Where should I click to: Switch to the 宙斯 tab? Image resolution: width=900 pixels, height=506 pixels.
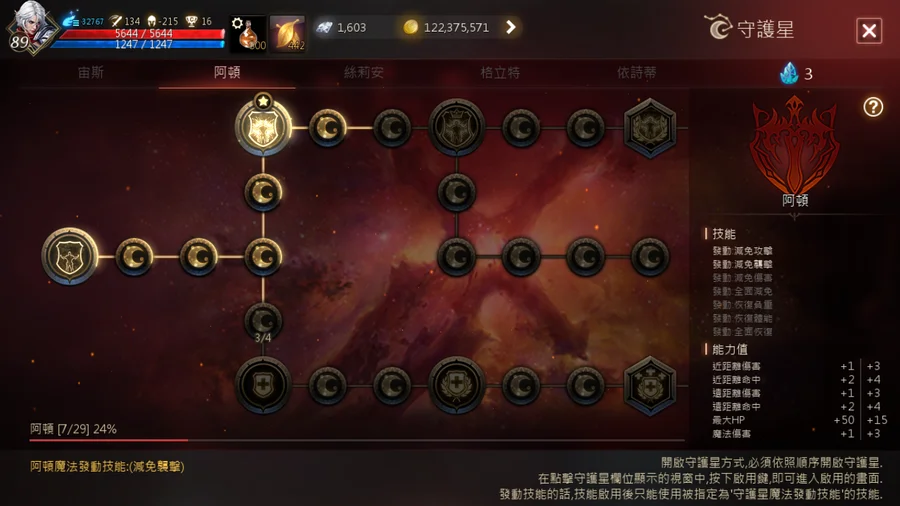click(x=91, y=72)
